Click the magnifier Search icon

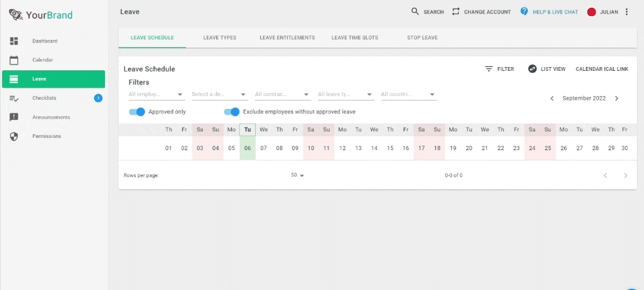[x=415, y=12]
